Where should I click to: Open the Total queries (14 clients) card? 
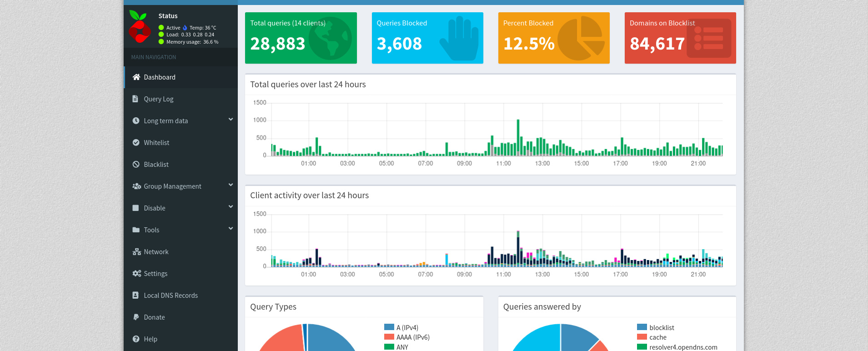click(301, 38)
